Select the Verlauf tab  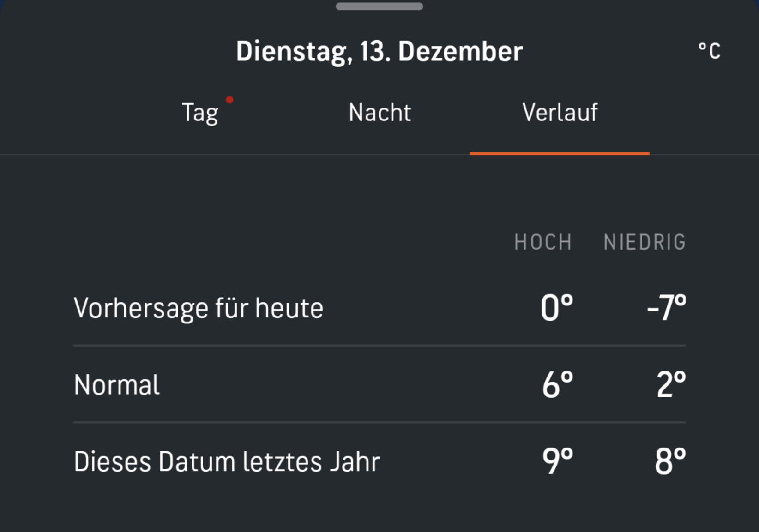[x=560, y=113]
